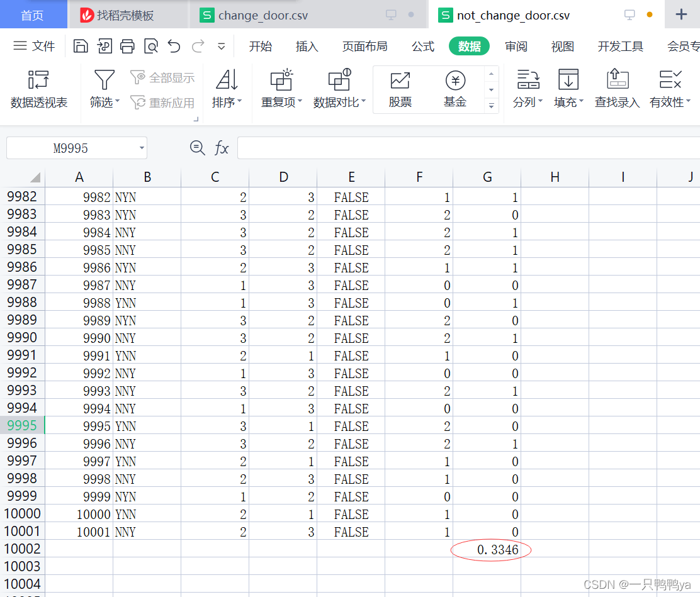Image resolution: width=700 pixels, height=597 pixels.
Task: Go to the 首页 home tab
Action: 32,16
